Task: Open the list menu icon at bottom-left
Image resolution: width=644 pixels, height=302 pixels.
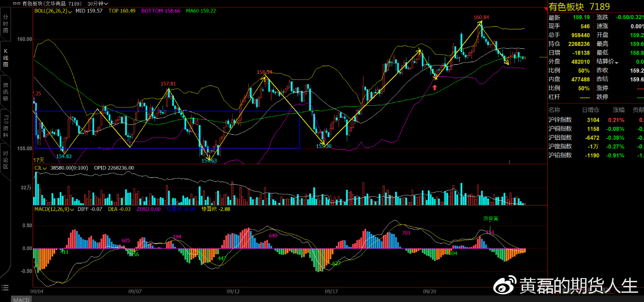Action: pyautogui.click(x=5, y=288)
